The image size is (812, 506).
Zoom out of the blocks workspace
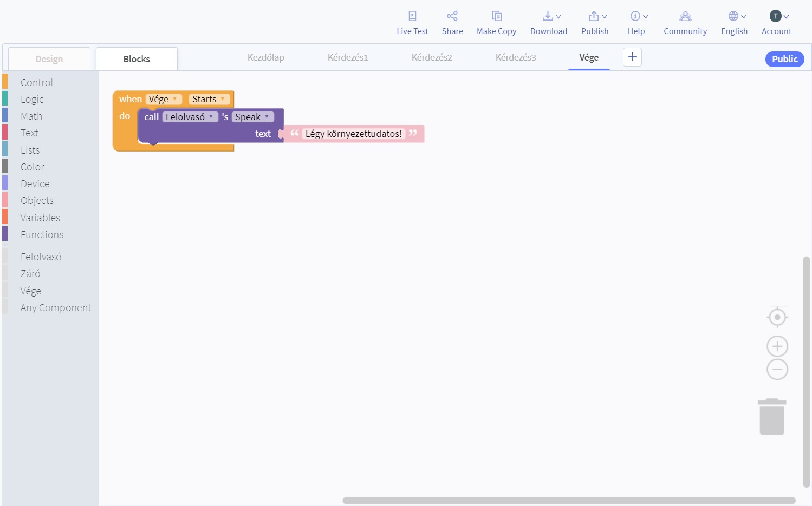pyautogui.click(x=777, y=370)
